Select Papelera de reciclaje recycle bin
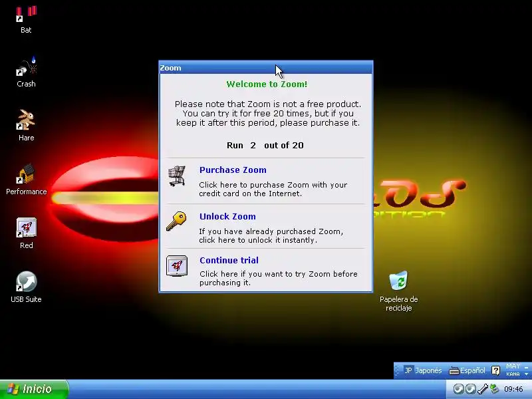This screenshot has height=399, width=532. point(398,291)
